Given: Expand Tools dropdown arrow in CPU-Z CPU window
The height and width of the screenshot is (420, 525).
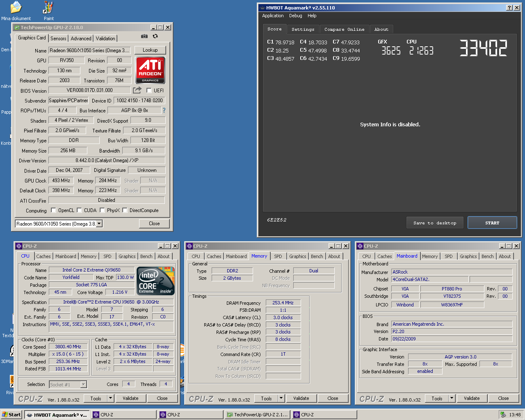Looking at the screenshot, I should pos(110,398).
